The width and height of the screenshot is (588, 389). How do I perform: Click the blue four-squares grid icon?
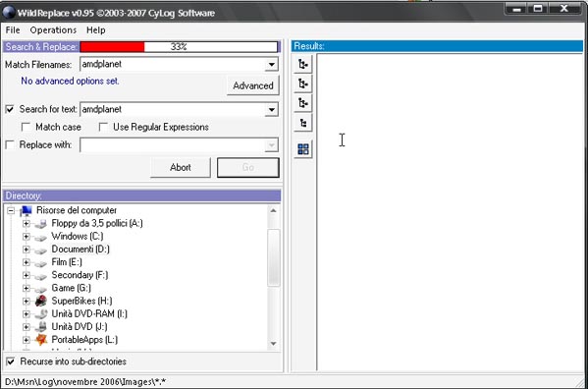coord(303,149)
